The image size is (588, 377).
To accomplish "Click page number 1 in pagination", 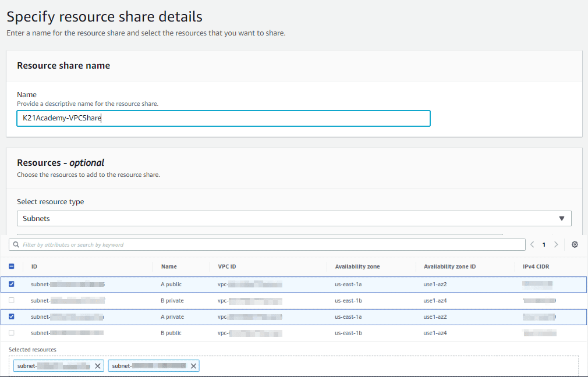I will [543, 244].
